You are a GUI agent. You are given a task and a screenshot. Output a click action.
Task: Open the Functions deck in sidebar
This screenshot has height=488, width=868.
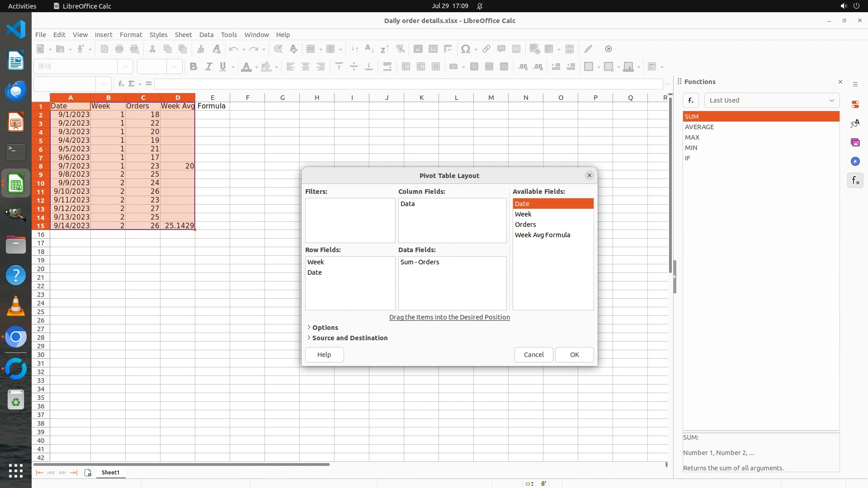click(x=855, y=181)
